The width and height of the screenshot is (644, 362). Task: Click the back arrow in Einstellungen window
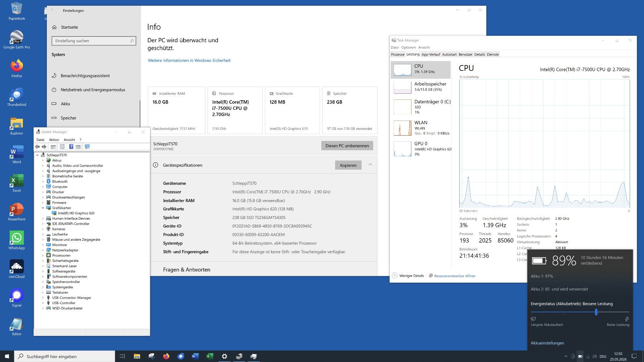click(52, 10)
